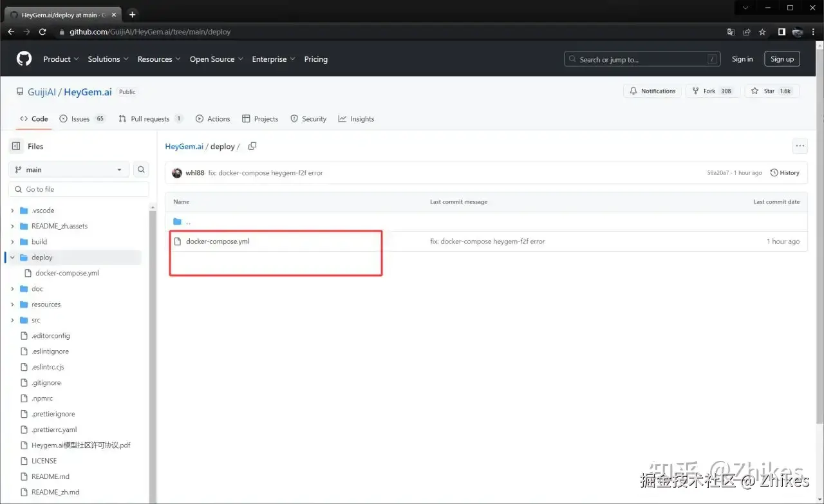Go back with browser back arrow
Viewport: 824px width, 504px height.
(x=11, y=32)
